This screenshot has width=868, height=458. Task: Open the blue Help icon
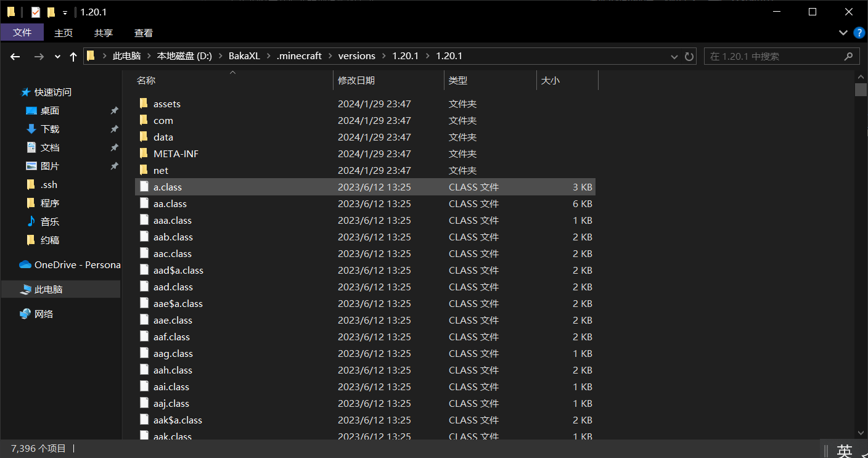pyautogui.click(x=859, y=32)
